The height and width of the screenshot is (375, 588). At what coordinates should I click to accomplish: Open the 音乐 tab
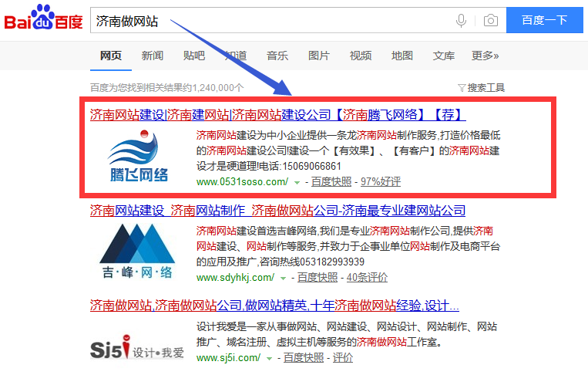coord(277,56)
